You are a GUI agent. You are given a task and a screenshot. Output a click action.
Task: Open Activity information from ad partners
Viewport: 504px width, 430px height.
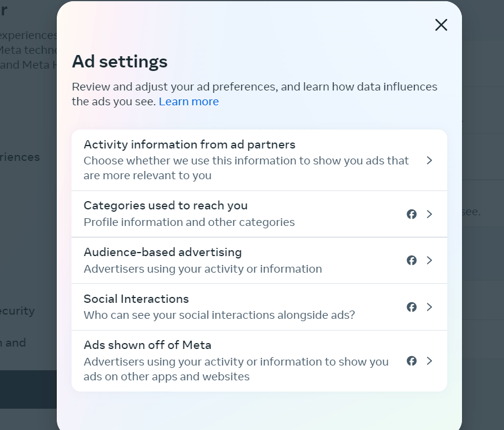tap(189, 145)
